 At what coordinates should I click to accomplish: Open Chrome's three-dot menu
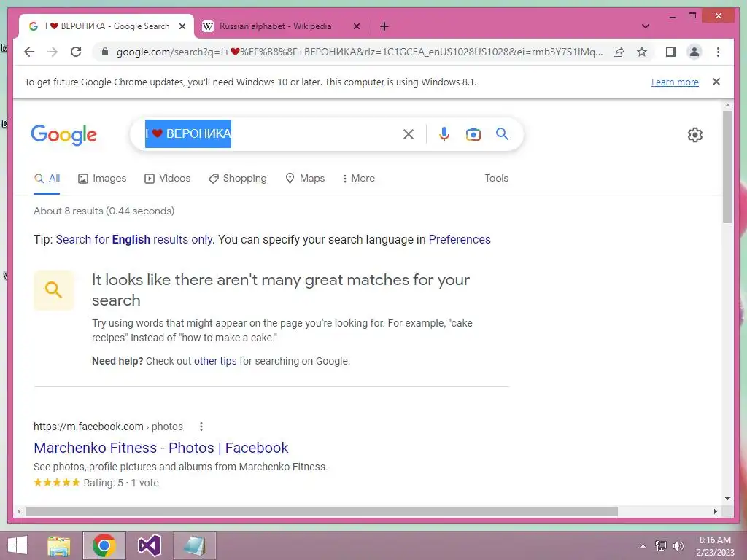[x=718, y=52]
